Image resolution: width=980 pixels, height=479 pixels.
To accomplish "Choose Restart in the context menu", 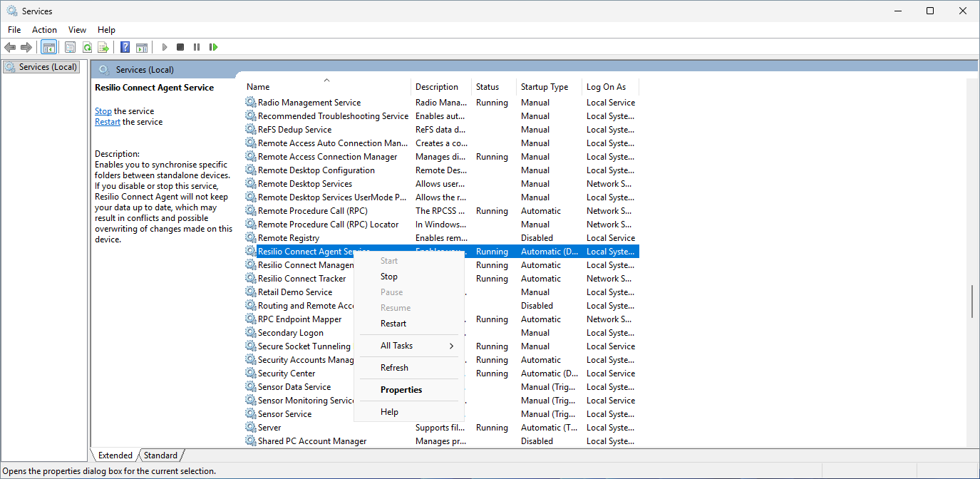I will pyautogui.click(x=393, y=324).
